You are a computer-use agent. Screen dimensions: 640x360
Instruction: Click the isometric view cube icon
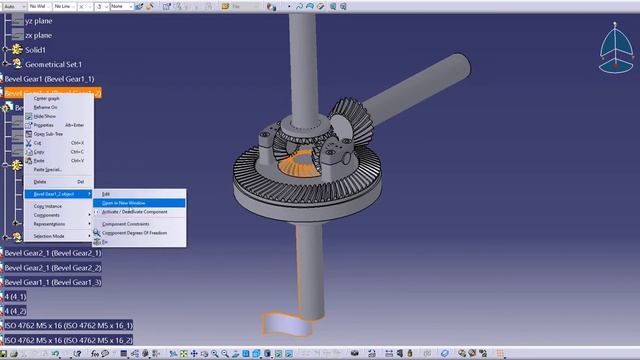click(256, 353)
